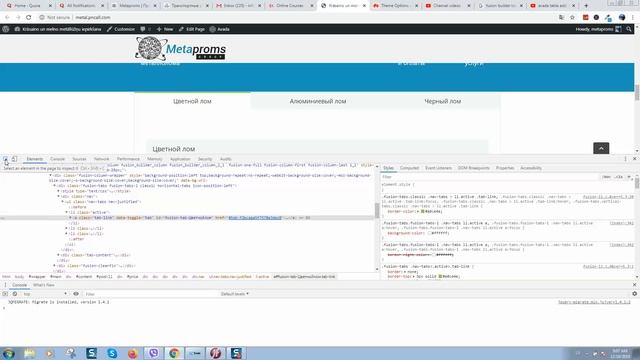This screenshot has height=360, width=640.
Task: Open a new browser tab with the plus icon
Action: tap(586, 6)
